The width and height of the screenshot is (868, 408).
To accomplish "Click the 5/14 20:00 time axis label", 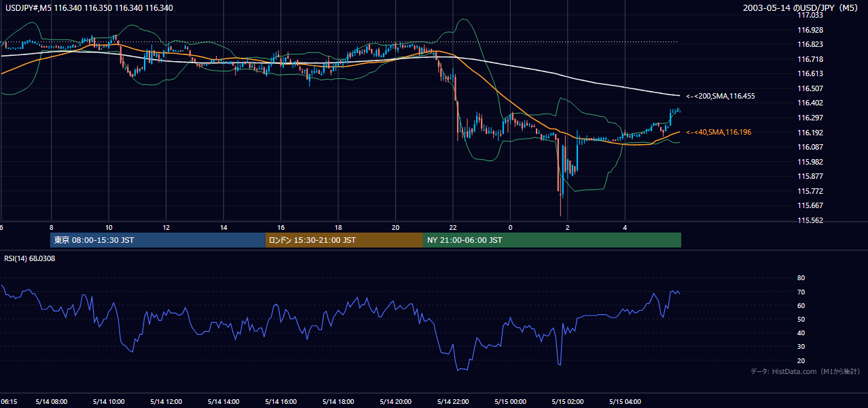I will pos(396,402).
